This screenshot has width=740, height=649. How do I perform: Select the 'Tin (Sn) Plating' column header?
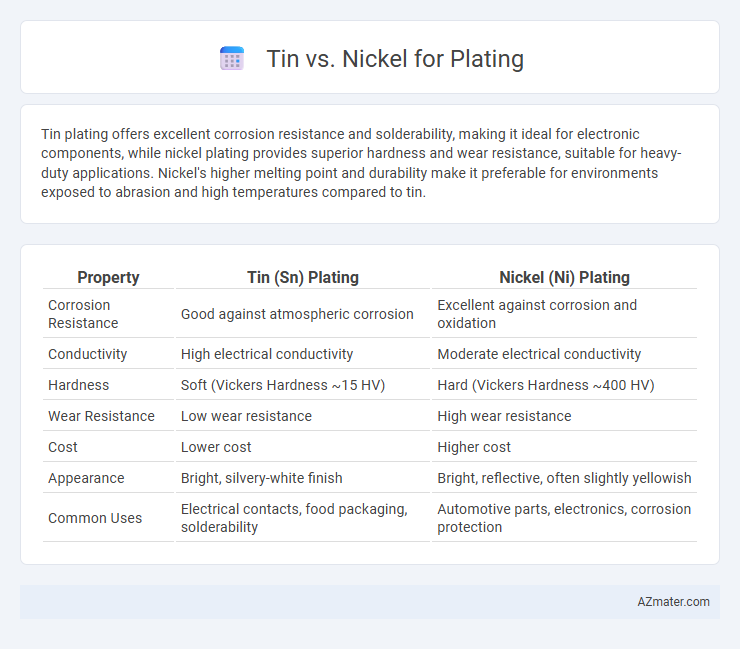coord(303,277)
